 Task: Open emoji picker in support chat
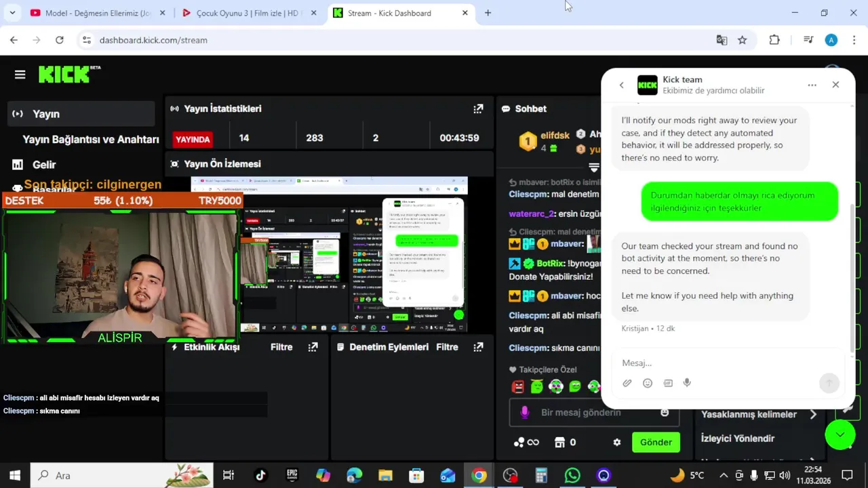coord(648,383)
